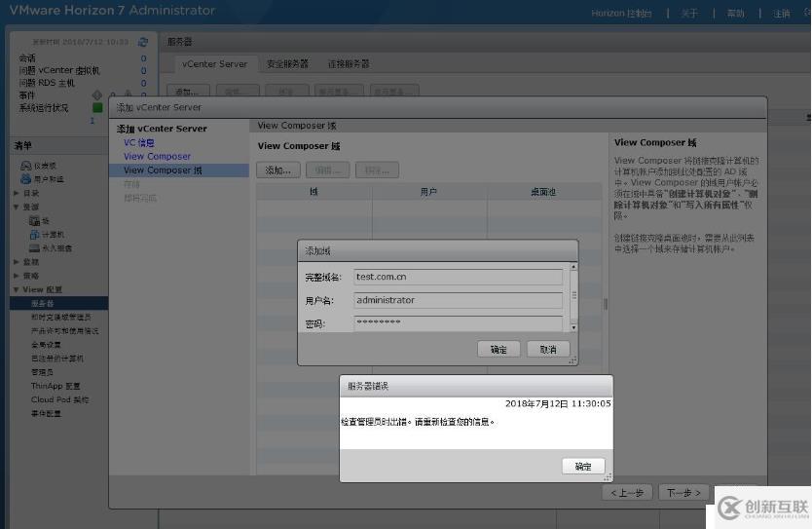
Task: Select 产品许可和使用情况 in sidebar
Action: click(64, 330)
